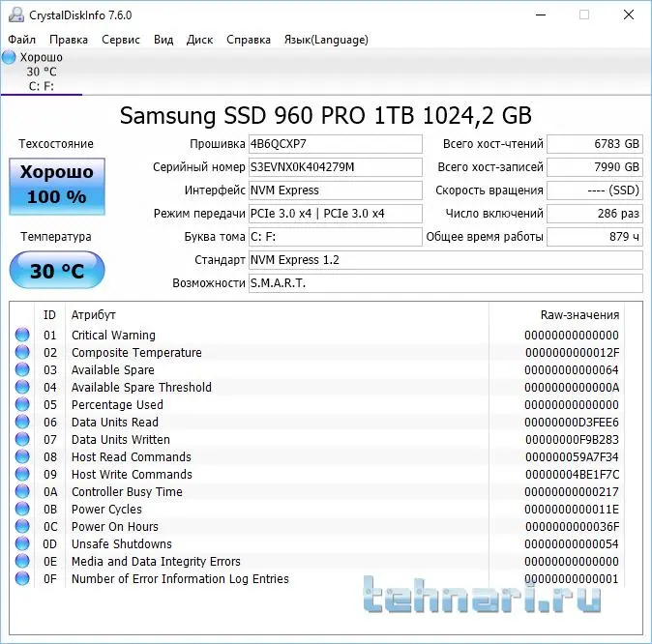The height and width of the screenshot is (644, 652).
Task: Open the Правка menu
Action: (69, 40)
